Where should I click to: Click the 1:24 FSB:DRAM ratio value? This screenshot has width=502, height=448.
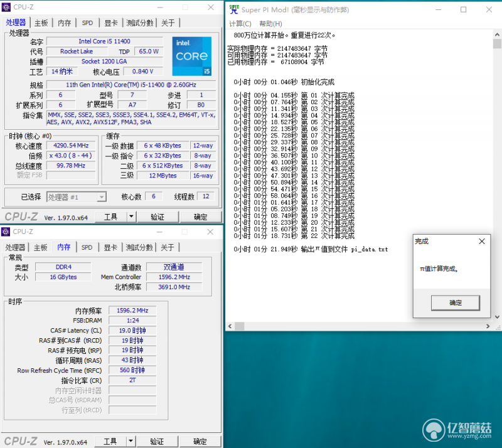point(132,320)
